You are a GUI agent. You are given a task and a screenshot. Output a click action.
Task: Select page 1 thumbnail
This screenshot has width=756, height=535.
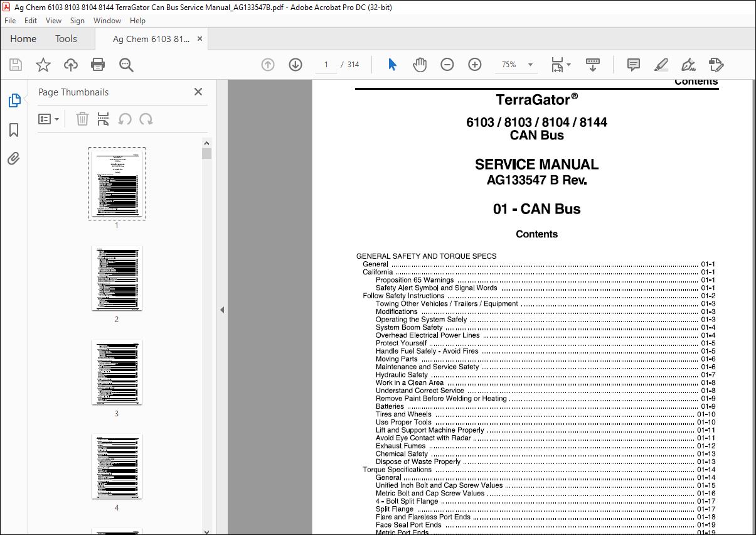point(117,183)
